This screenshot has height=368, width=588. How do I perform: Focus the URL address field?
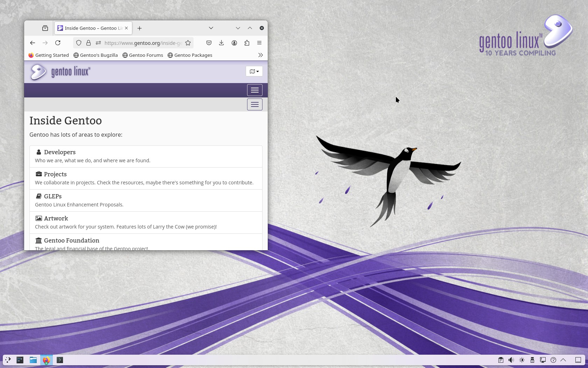coord(143,43)
